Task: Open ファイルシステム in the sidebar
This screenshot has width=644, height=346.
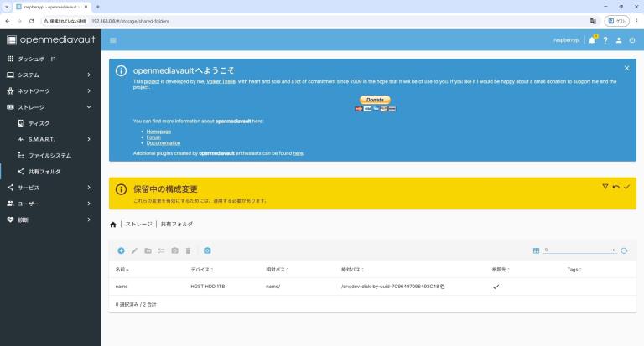Action: tap(50, 155)
